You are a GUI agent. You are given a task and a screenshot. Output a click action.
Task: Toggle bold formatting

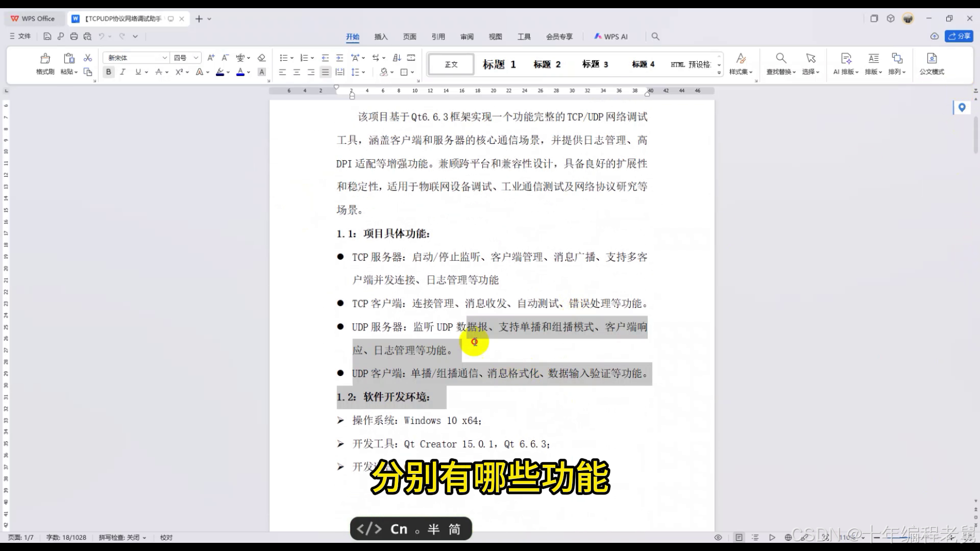pos(108,72)
